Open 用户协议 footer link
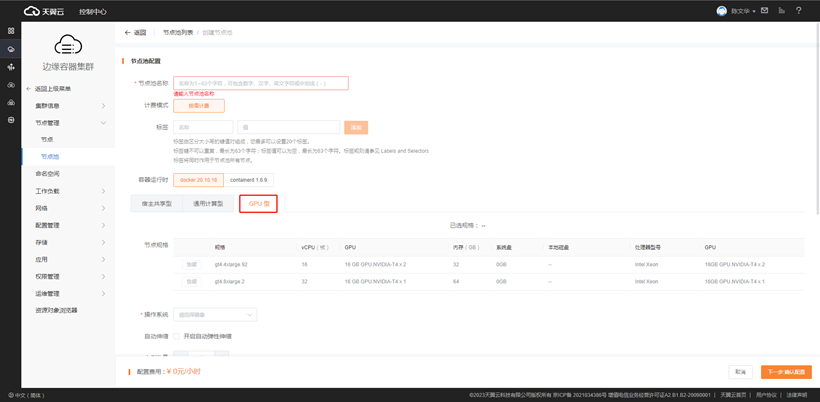Image resolution: width=820 pixels, height=402 pixels. (766, 395)
